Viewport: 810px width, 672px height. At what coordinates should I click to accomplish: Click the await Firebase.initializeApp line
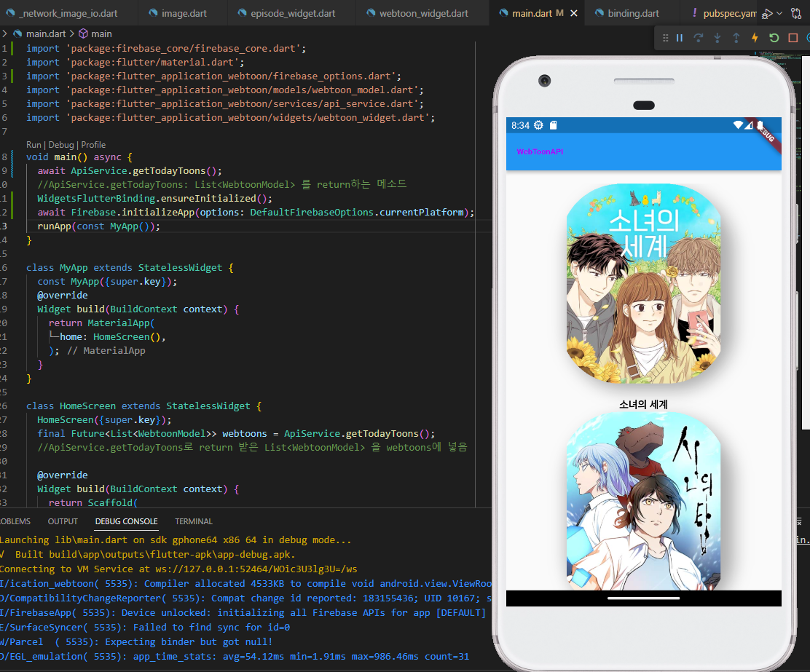[256, 213]
